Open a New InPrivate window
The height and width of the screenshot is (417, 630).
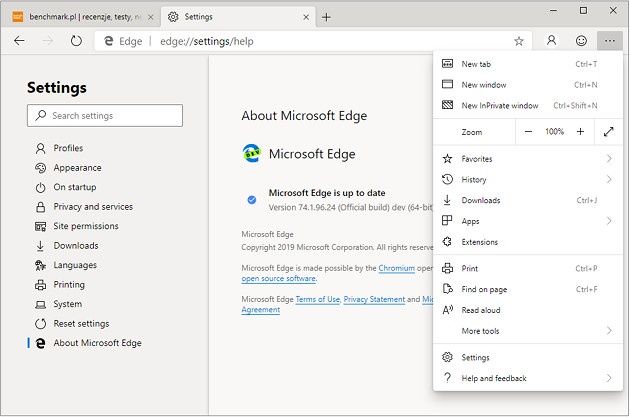tap(528, 106)
